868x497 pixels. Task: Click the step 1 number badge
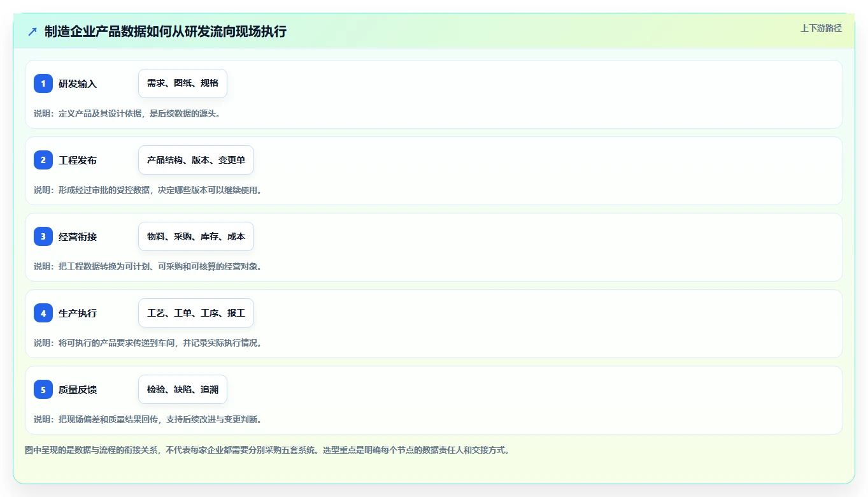click(43, 83)
